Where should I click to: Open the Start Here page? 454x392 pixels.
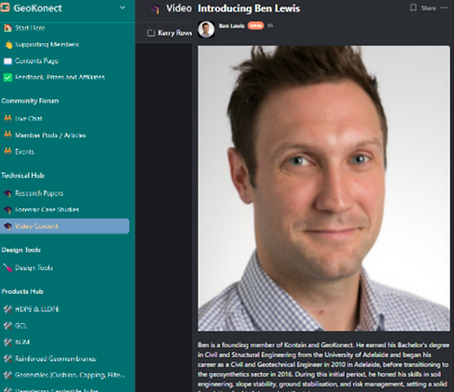click(x=30, y=28)
